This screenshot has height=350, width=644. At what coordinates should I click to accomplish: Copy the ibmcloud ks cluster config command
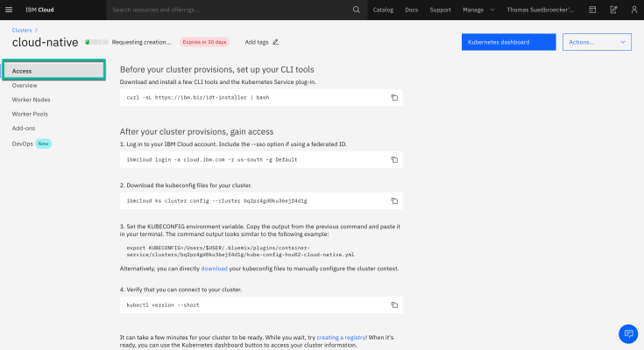[x=394, y=200]
